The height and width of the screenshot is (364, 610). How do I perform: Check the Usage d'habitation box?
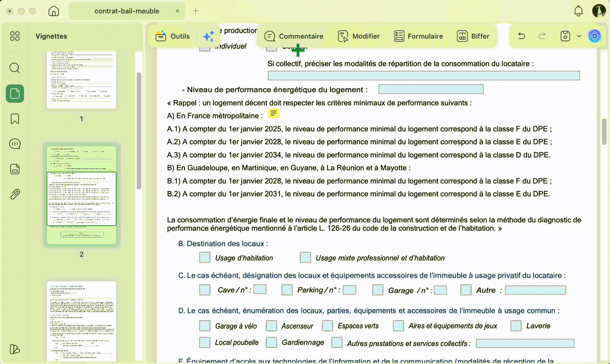[x=205, y=257]
